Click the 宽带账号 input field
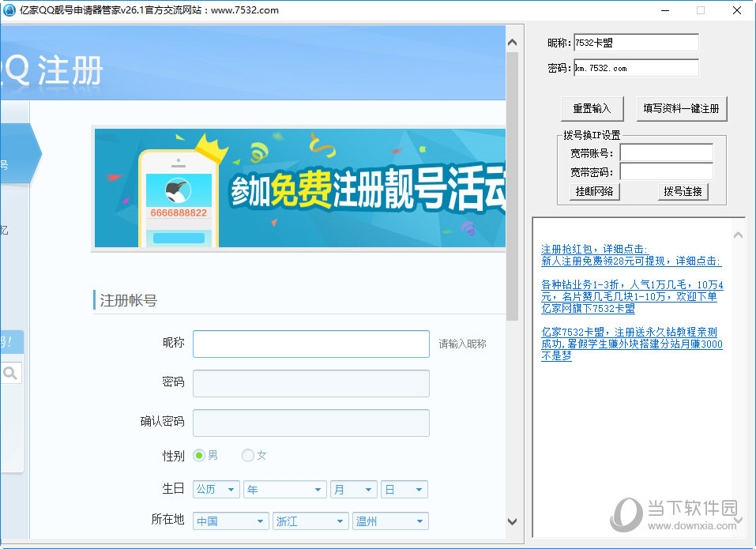756x549 pixels. 666,152
